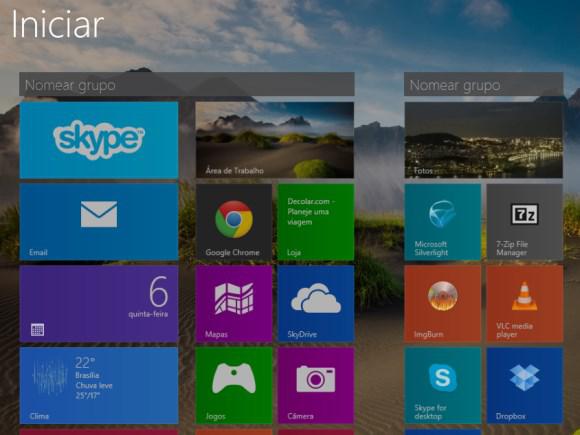This screenshot has height=435, width=580.
Task: Open Skype for desktop tile
Action: (x=443, y=385)
